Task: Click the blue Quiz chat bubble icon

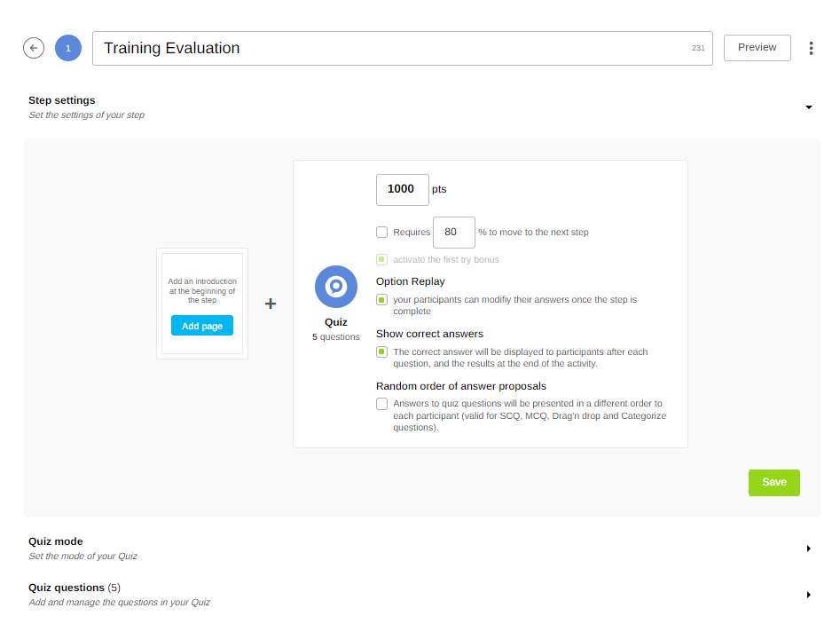Action: coord(336,287)
